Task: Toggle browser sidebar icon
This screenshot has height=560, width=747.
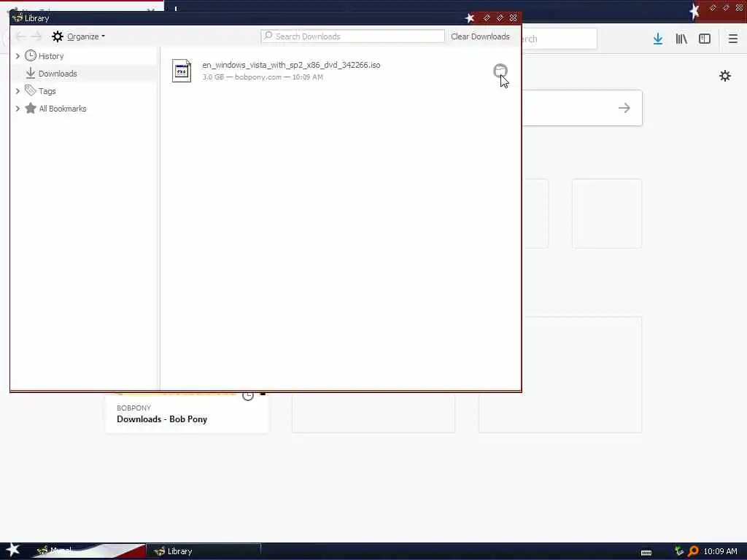Action: coord(705,39)
